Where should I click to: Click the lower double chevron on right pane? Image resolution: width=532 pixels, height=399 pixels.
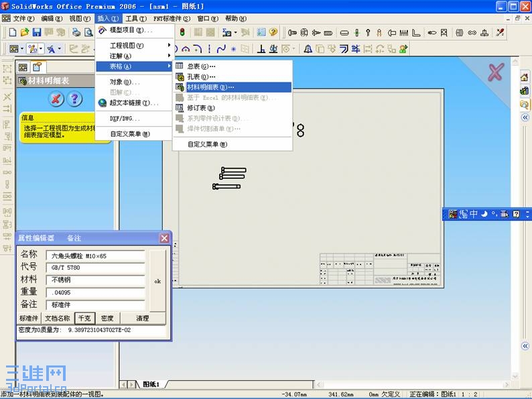(525, 346)
